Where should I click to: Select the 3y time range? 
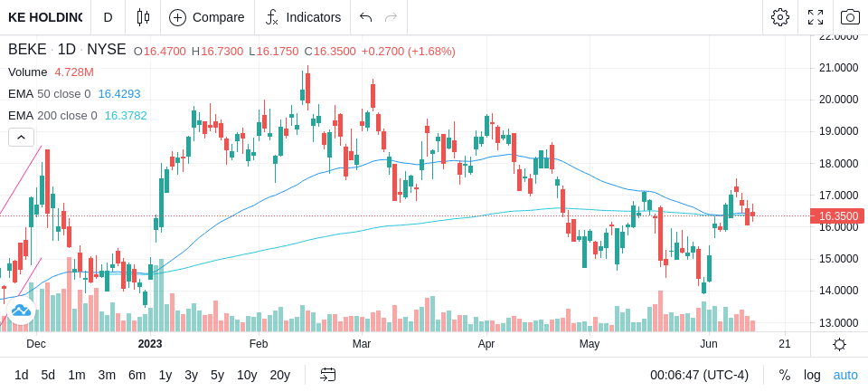tap(191, 375)
